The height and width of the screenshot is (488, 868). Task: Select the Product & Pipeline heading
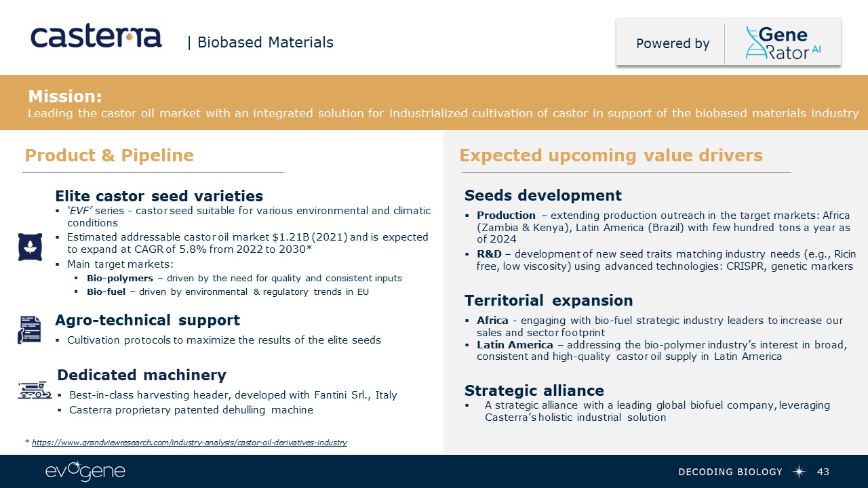click(109, 156)
